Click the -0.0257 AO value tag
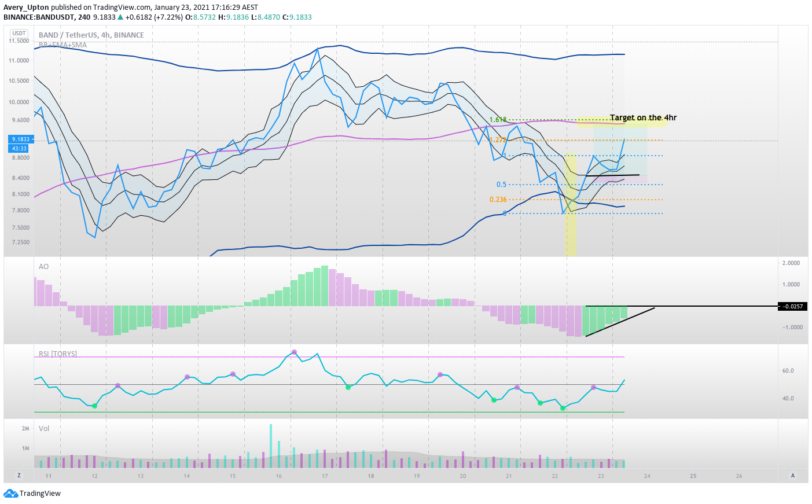The height and width of the screenshot is (504, 812). click(793, 306)
